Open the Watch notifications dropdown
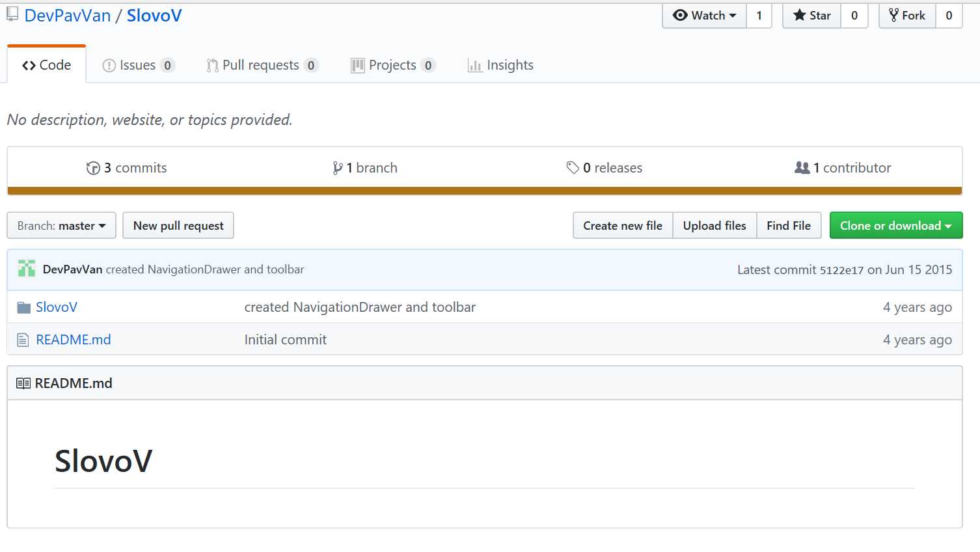Image resolution: width=980 pixels, height=552 pixels. [x=704, y=16]
